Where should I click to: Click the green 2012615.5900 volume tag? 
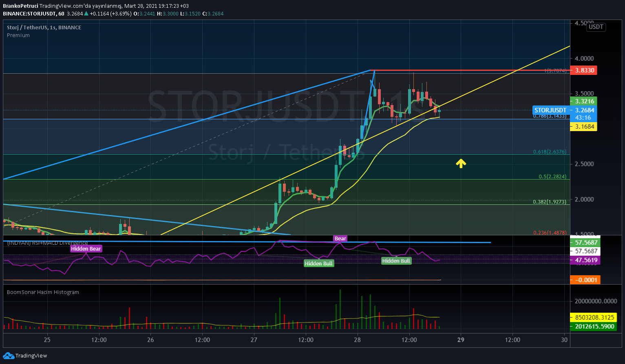pos(593,327)
